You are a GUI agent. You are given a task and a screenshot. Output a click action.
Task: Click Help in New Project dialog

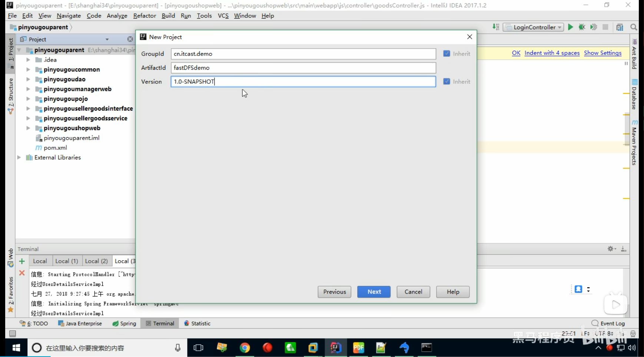tap(453, 292)
